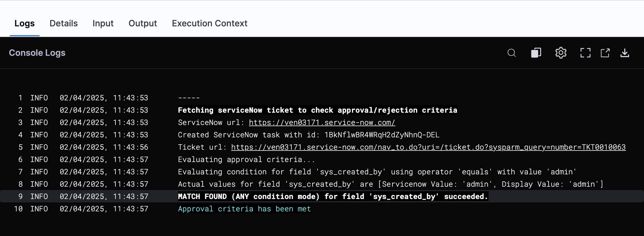This screenshot has width=644, height=236.
Task: Click line number 8 in logs
Action: pyautogui.click(x=20, y=184)
